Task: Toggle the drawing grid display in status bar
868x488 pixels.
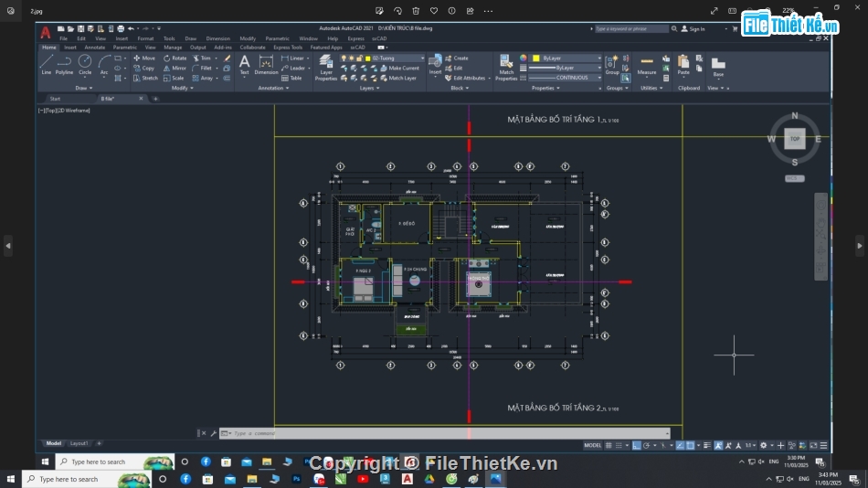Action: pos(609,445)
